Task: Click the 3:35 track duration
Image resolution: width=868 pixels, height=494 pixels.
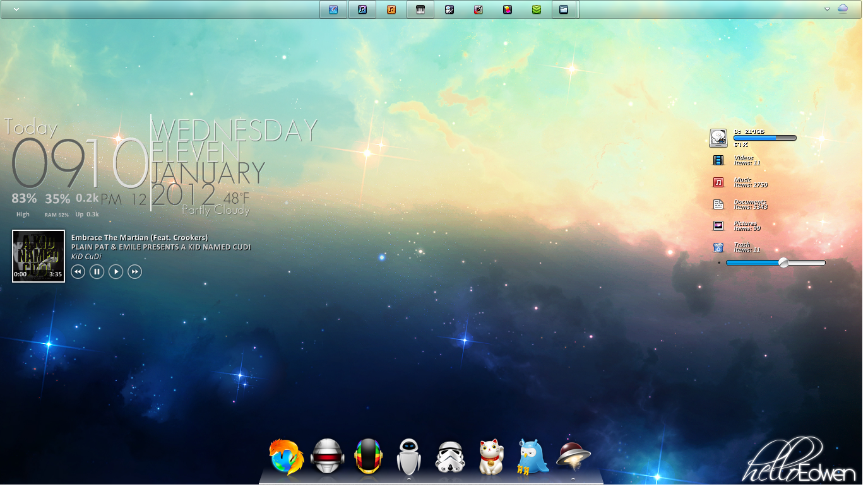Action: [x=56, y=274]
